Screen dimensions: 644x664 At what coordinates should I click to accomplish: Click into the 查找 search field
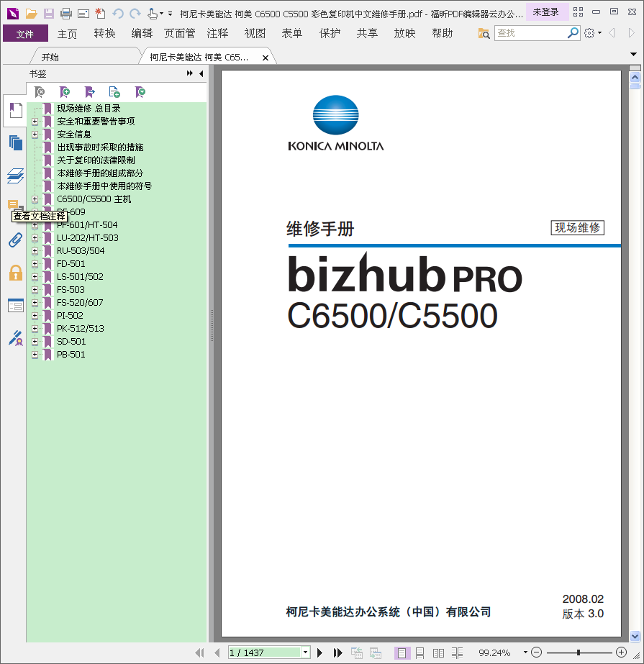pyautogui.click(x=531, y=33)
